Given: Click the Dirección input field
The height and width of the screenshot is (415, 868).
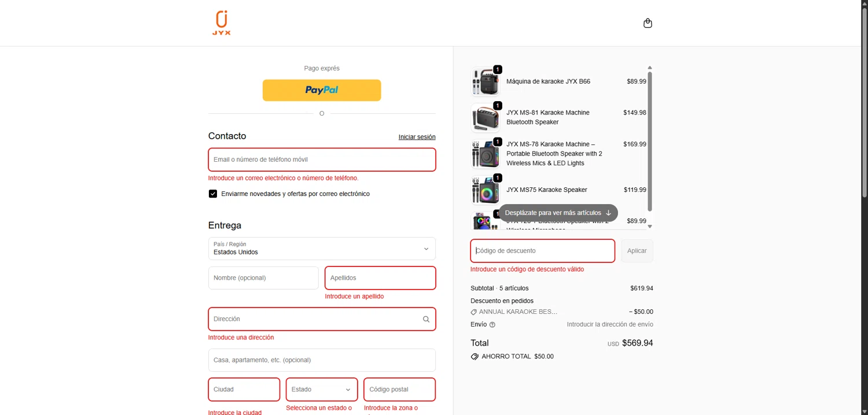Looking at the screenshot, I should tap(322, 319).
